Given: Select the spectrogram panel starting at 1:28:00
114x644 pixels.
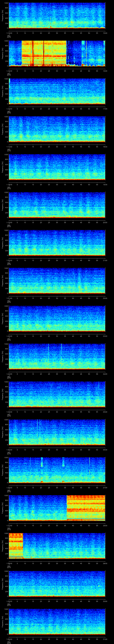Looking at the screenshot, I should (x=57, y=546).
